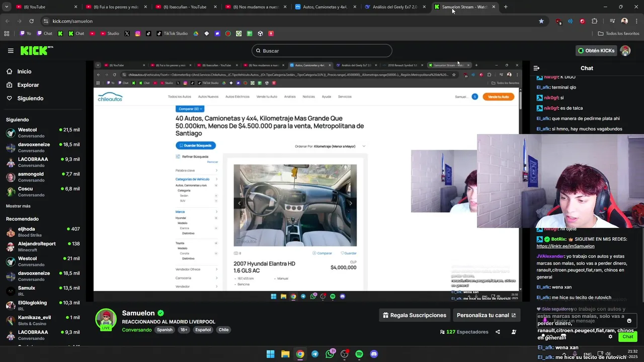Reload the page
Screen dimensions: 644x362
(31, 21)
